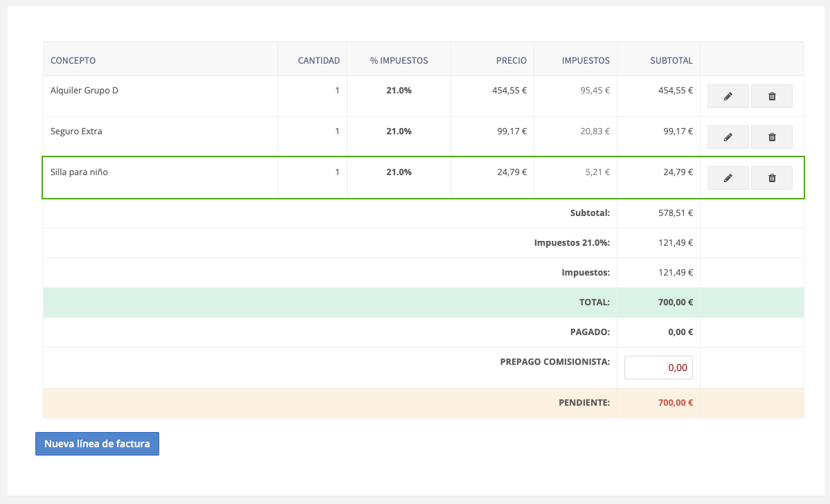Focus the Prepago Comisionista input field

[x=658, y=368]
